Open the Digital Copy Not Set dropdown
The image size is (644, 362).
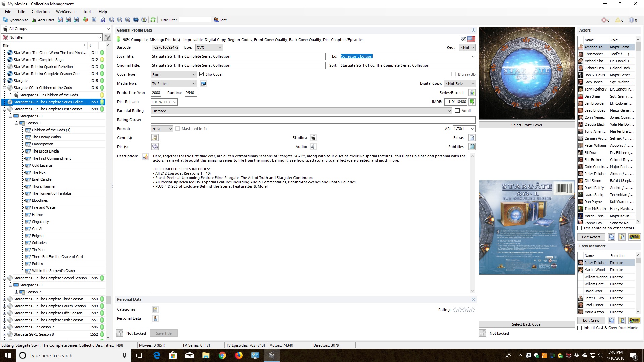click(x=460, y=84)
